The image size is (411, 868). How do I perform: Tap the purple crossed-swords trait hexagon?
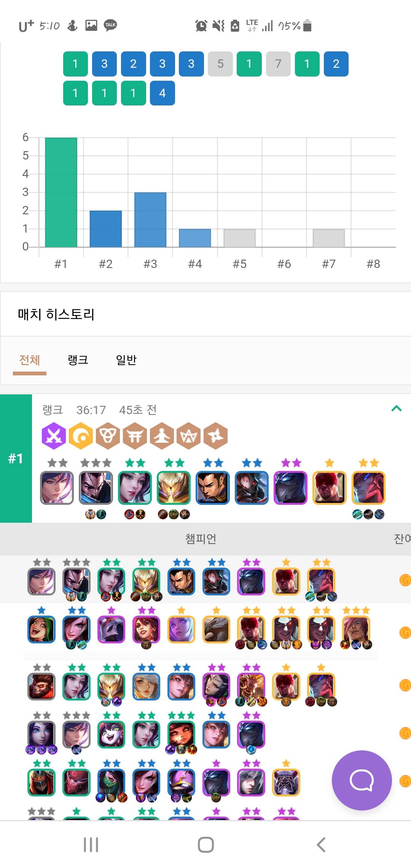click(54, 436)
